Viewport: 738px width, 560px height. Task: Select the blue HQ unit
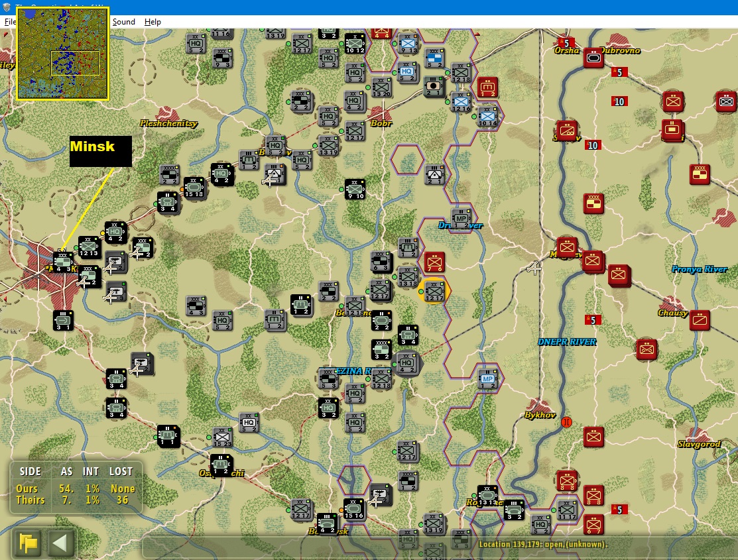point(406,72)
